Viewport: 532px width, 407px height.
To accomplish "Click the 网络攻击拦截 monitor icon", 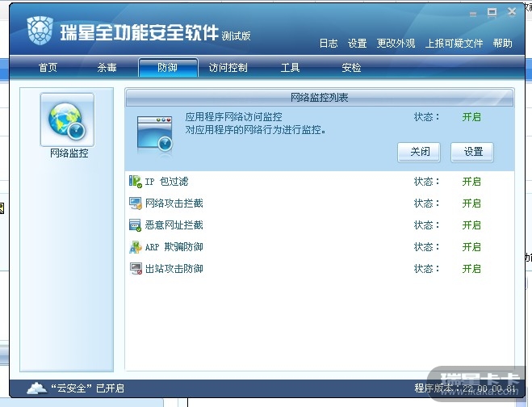I will click(136, 203).
